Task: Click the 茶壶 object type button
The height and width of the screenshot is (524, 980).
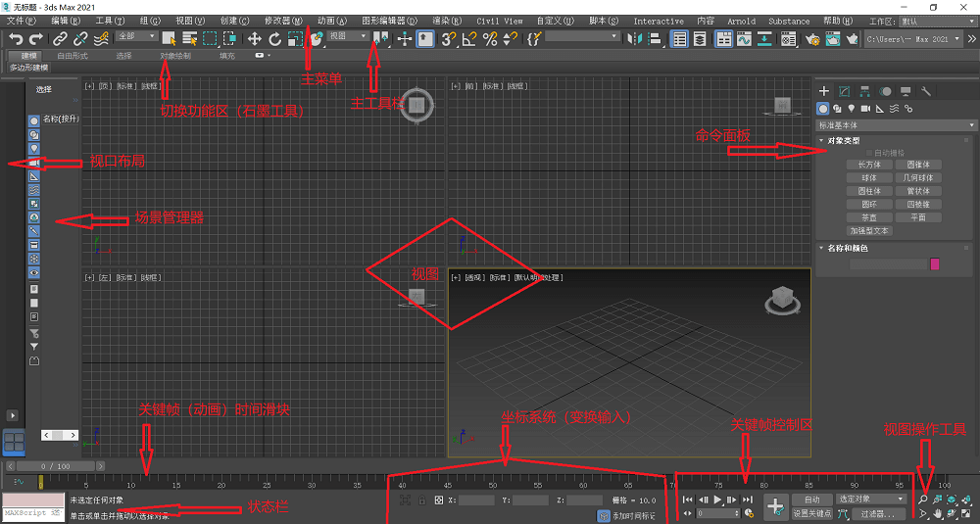Action: 869,217
